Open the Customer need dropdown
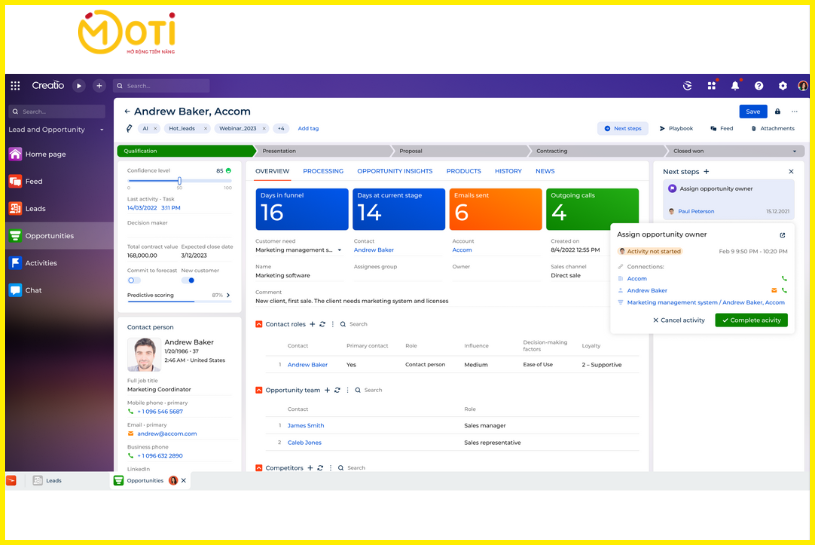 coord(340,250)
